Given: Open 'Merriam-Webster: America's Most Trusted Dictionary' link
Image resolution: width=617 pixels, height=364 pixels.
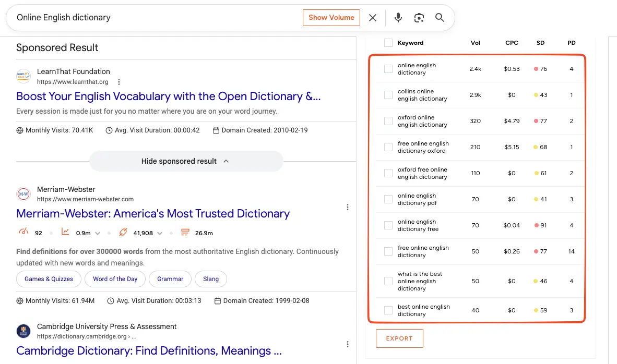Looking at the screenshot, I should click(x=152, y=213).
